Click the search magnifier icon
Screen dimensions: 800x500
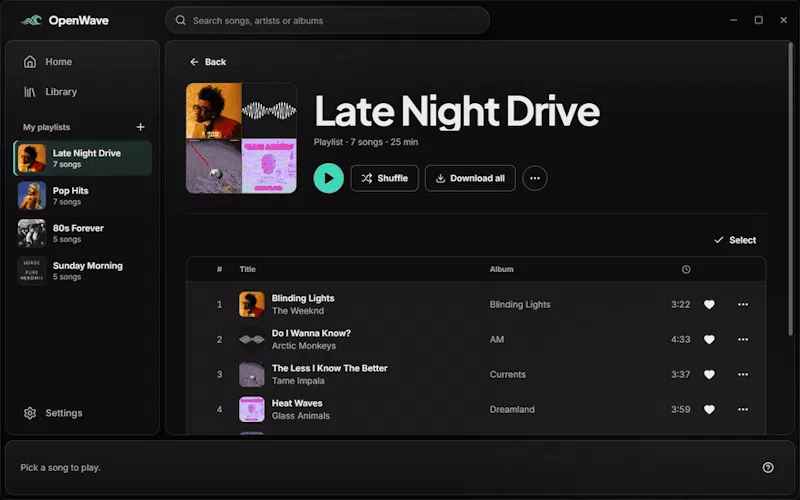(x=181, y=20)
